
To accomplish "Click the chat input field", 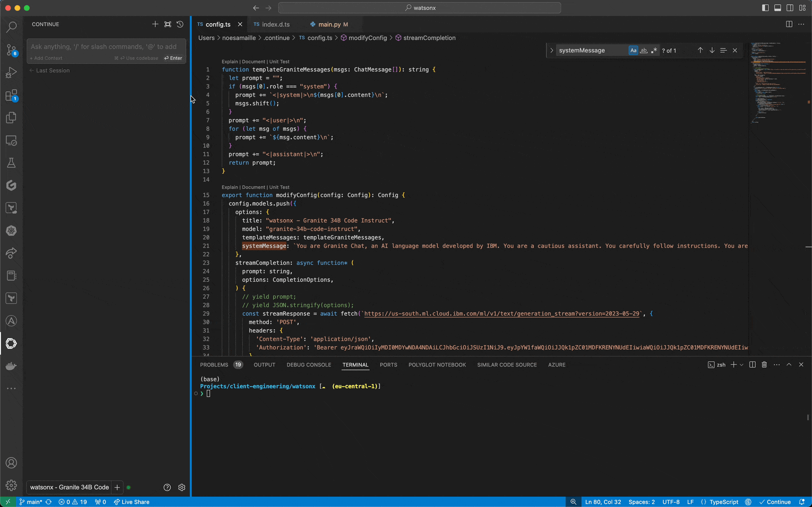I will pos(106,46).
